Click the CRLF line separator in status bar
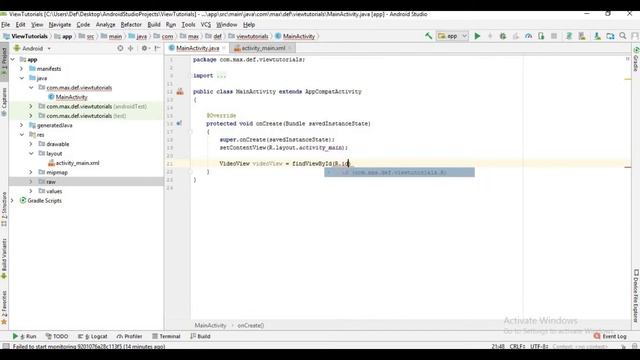 coord(517,346)
